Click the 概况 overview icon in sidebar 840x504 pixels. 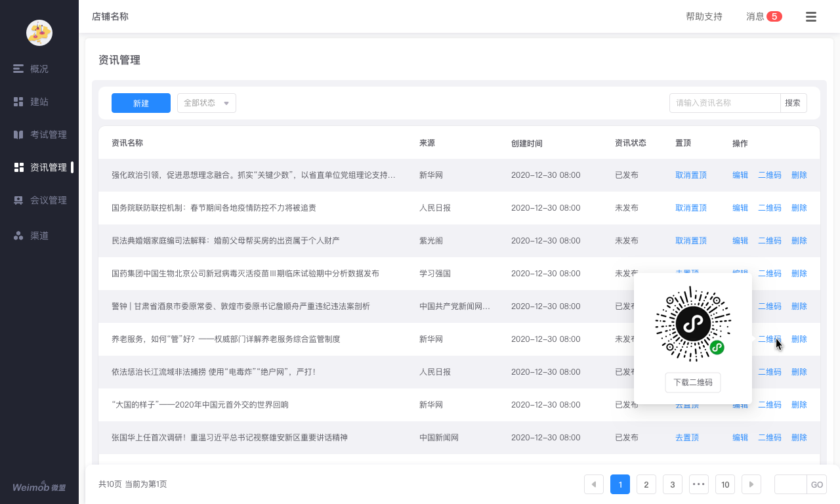pos(18,69)
